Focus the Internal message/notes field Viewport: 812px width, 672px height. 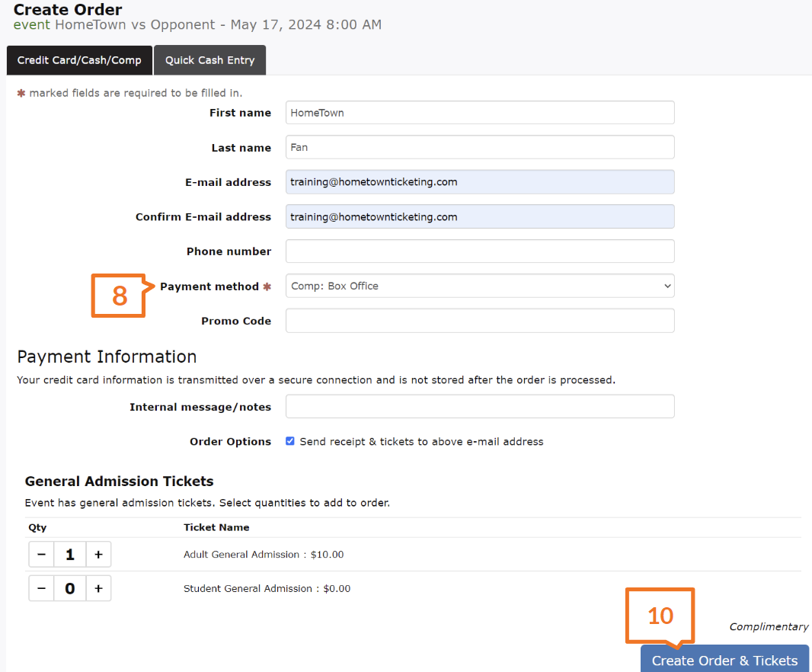[480, 406]
